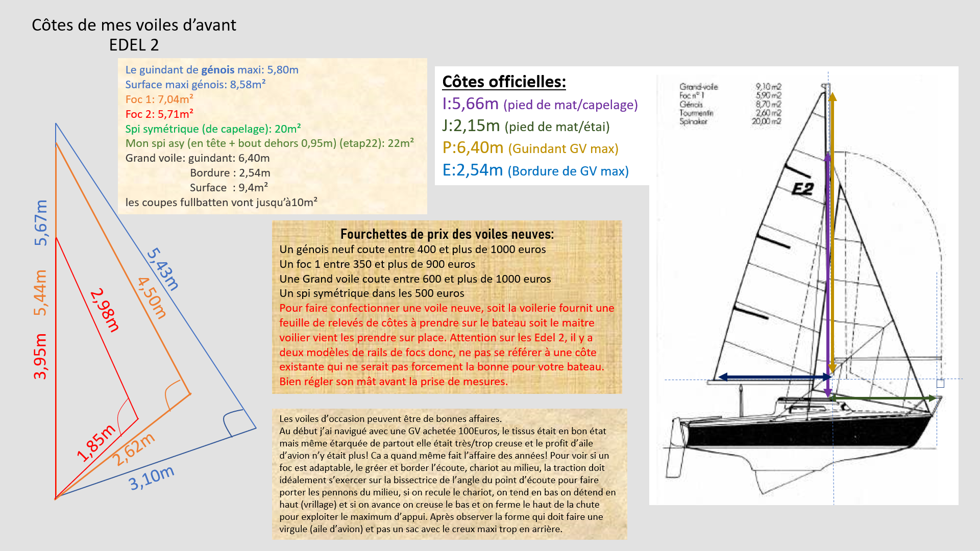
Task: Select the orange 'Foc 1: 7,04m²' text
Action: 159,99
